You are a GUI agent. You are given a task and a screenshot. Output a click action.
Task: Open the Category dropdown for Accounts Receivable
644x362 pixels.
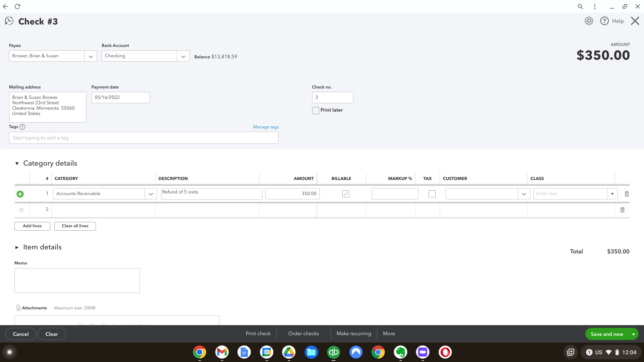click(151, 194)
